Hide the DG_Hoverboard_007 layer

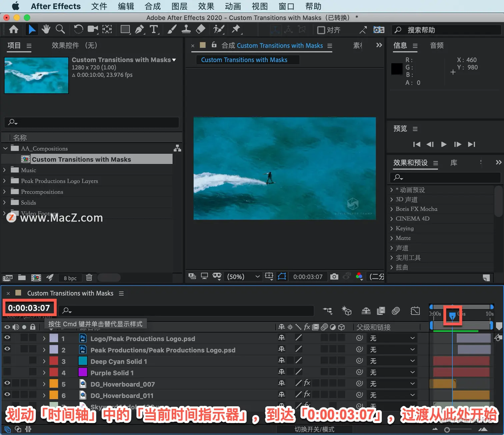pyautogui.click(x=7, y=383)
